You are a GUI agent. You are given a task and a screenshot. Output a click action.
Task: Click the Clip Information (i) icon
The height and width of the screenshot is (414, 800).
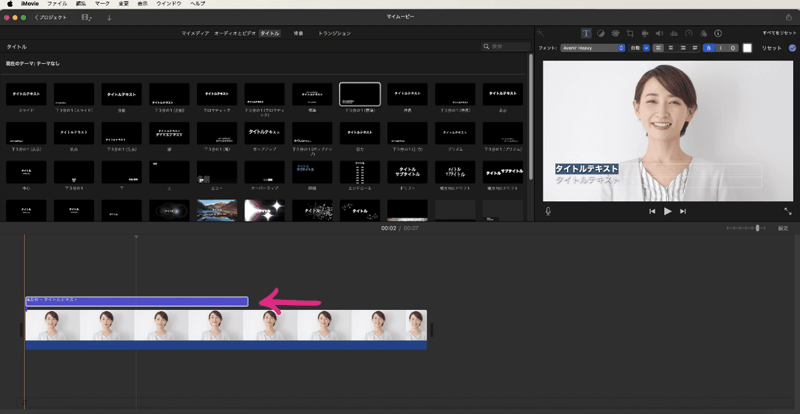[x=718, y=33]
